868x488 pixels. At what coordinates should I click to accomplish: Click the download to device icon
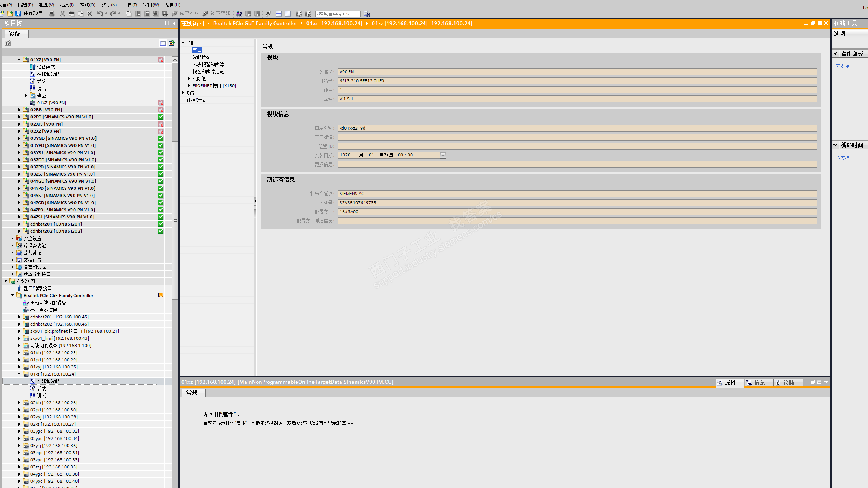138,14
